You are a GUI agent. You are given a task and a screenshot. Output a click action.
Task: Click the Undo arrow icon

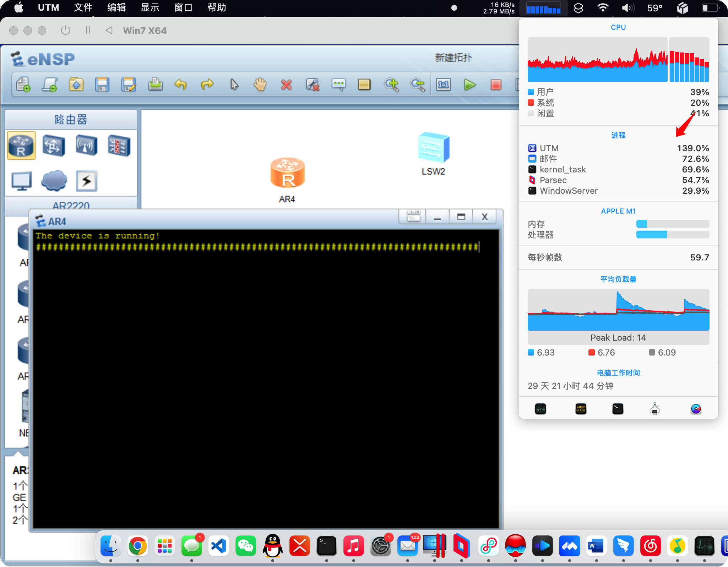point(181,85)
